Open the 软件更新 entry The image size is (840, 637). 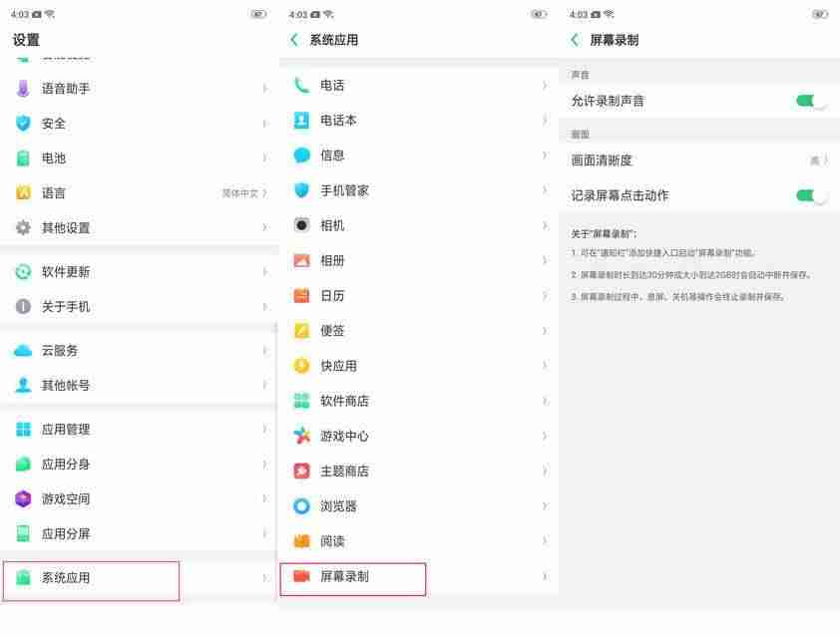pyautogui.click(x=140, y=272)
